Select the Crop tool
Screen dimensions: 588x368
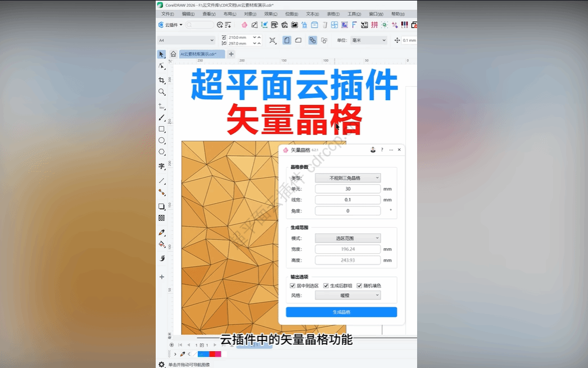(x=162, y=80)
